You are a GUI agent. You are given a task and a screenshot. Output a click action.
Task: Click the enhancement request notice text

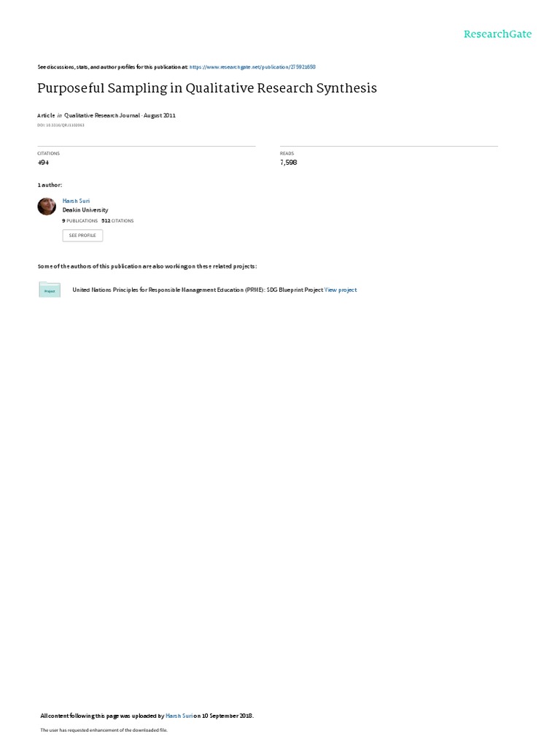click(104, 729)
